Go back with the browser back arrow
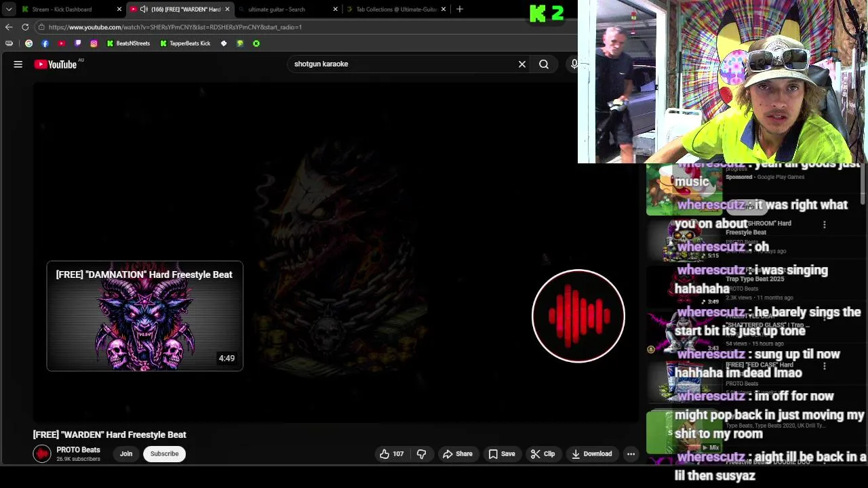Image resolution: width=868 pixels, height=488 pixels. point(9,27)
